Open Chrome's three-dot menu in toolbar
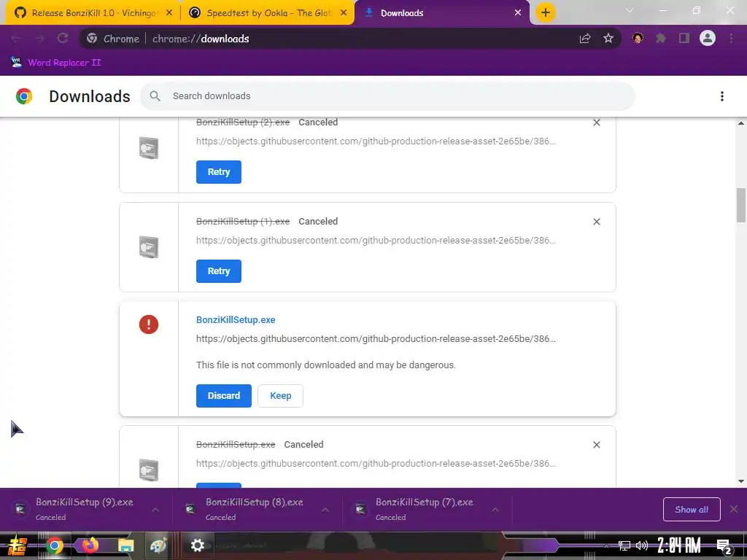The image size is (747, 560). tap(731, 39)
